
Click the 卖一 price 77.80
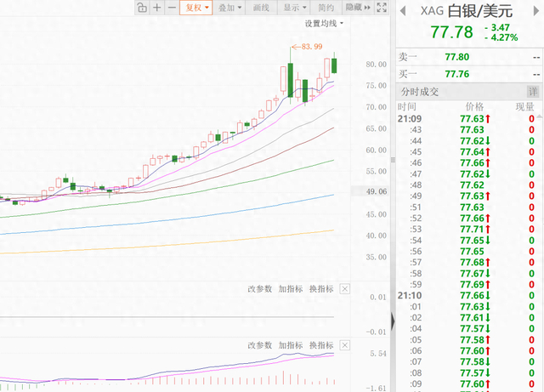[x=457, y=57]
